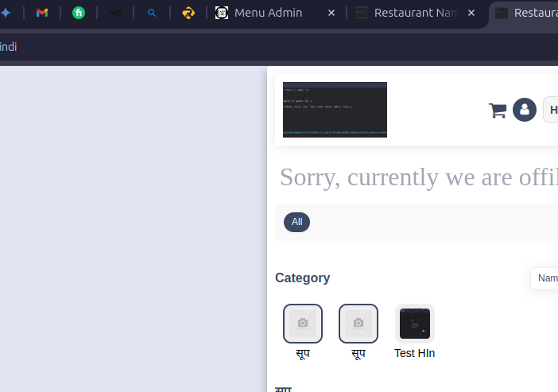This screenshot has height=392, width=558.
Task: Switch to the green circle icon pinned tab
Action: pyautogui.click(x=79, y=13)
